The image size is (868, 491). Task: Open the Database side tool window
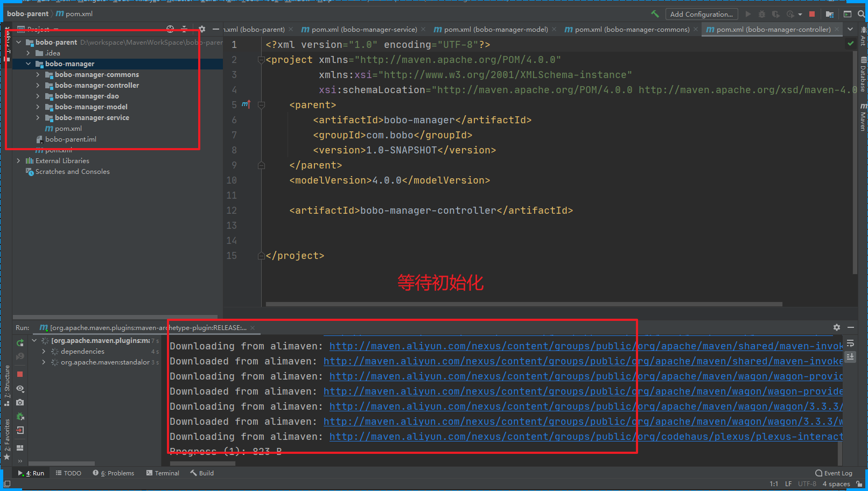click(863, 74)
